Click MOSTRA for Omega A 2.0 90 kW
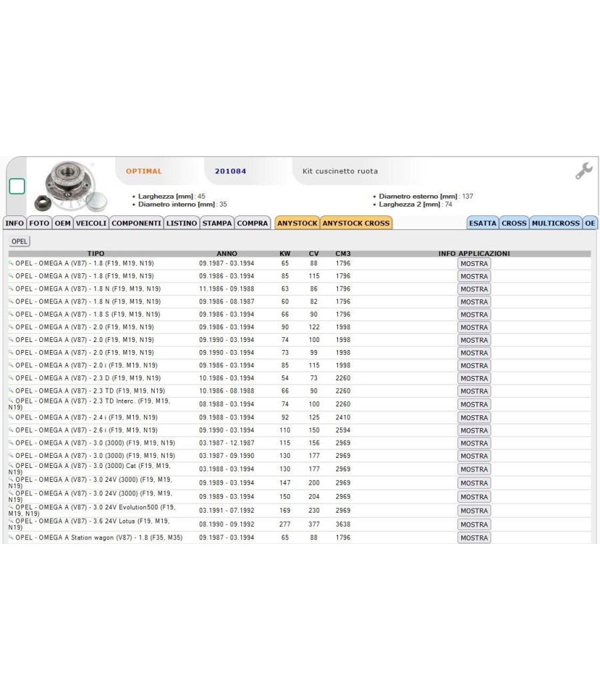The width and height of the screenshot is (600, 700). point(474,327)
